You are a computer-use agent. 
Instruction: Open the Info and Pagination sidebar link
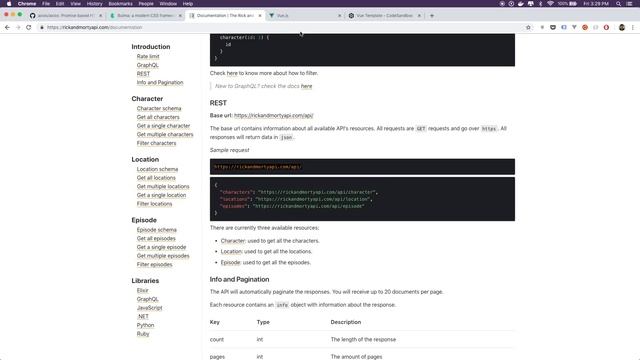click(160, 82)
